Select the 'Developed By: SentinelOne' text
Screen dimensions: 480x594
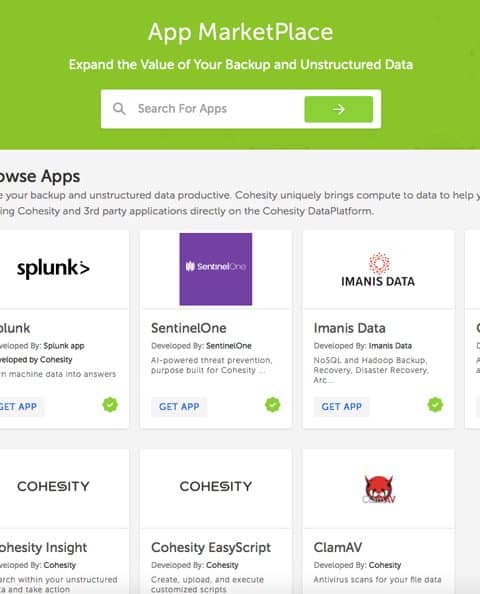click(x=201, y=346)
